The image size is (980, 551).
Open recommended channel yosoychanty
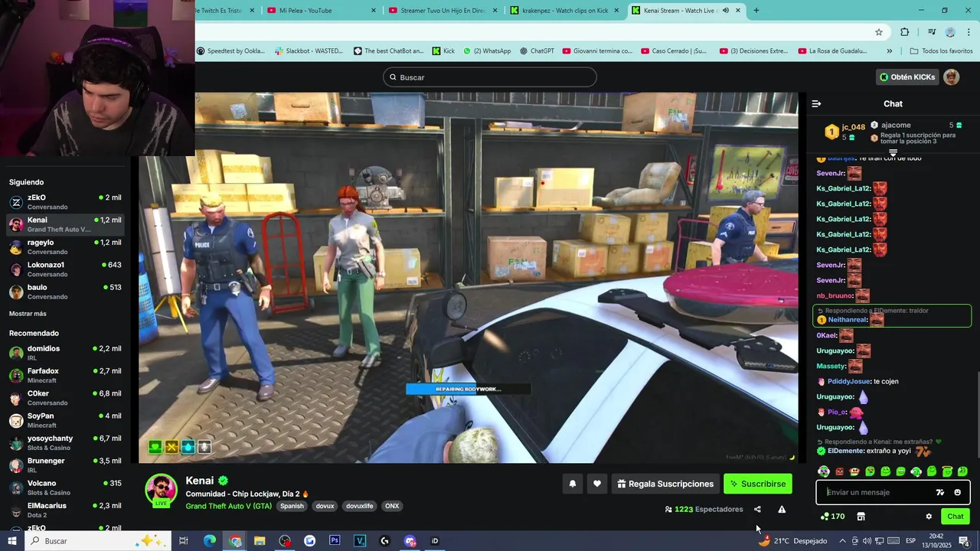65,442
